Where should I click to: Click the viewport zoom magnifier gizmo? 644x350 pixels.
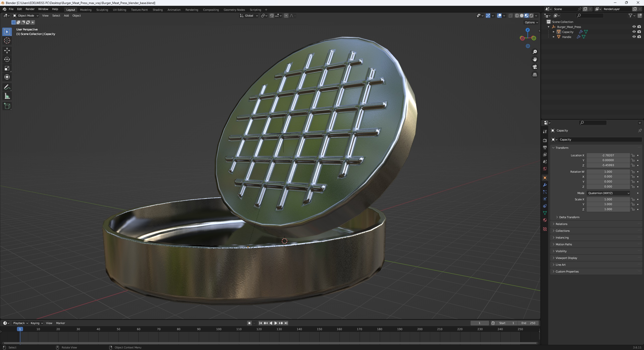(535, 52)
